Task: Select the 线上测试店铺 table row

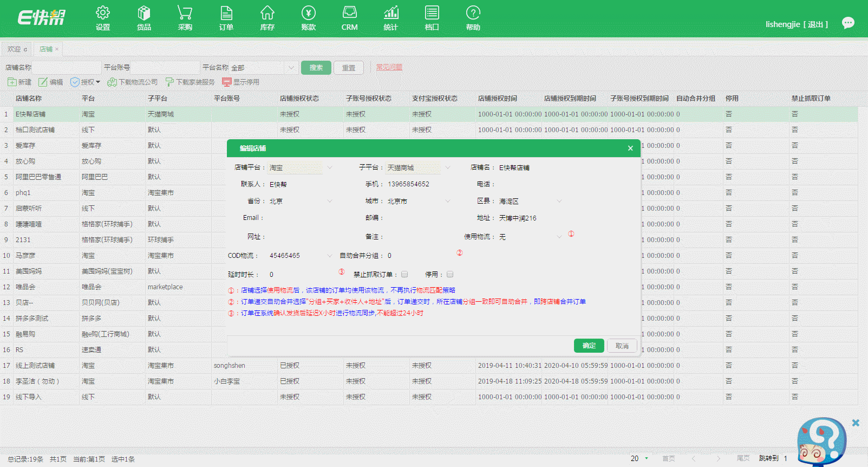Action: pos(429,366)
